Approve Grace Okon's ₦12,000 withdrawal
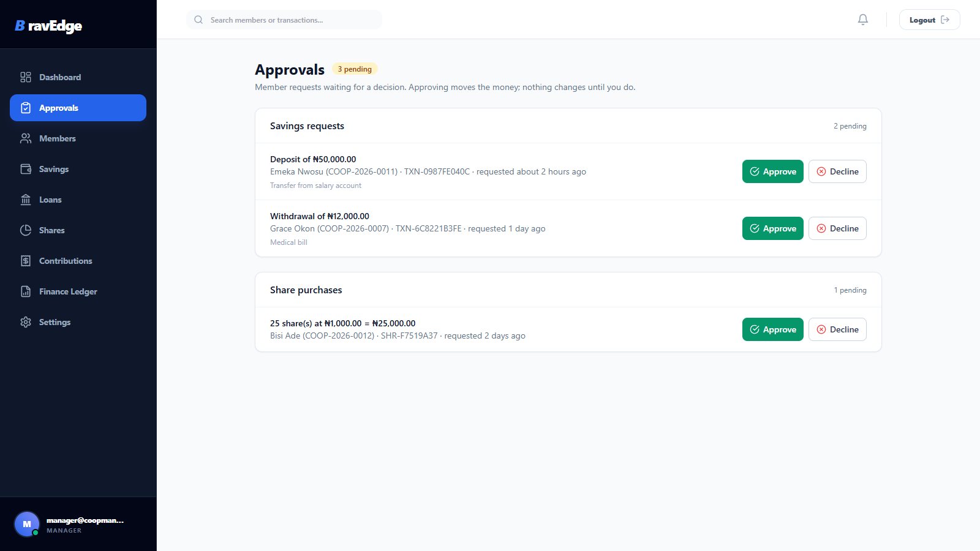 coord(773,228)
